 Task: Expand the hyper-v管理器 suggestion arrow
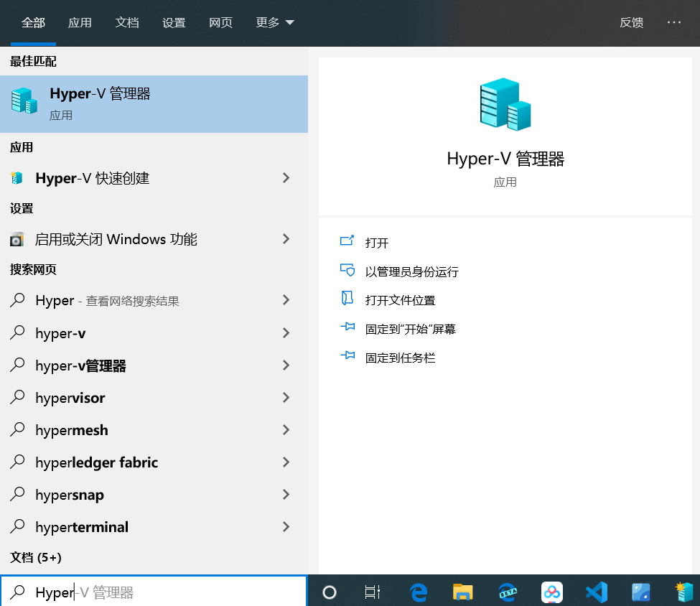(x=286, y=365)
